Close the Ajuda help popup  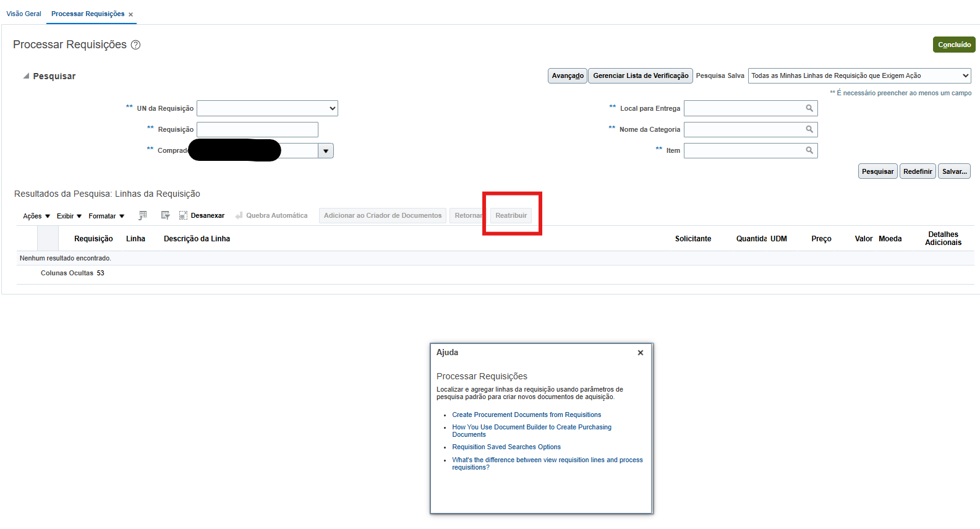pyautogui.click(x=641, y=353)
